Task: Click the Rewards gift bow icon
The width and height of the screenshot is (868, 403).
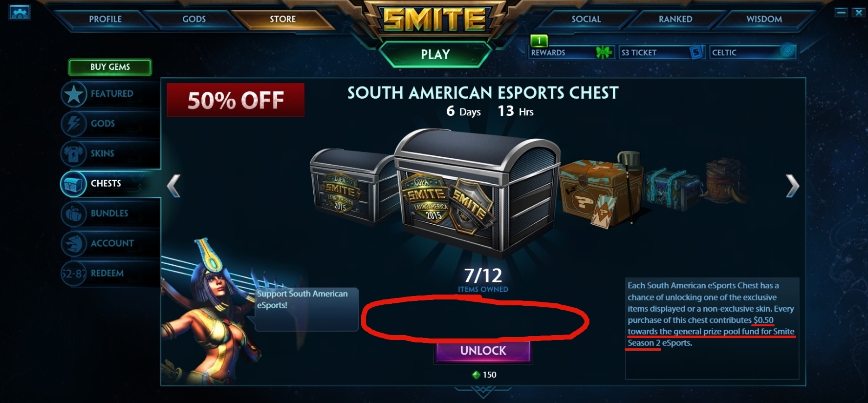Action: pyautogui.click(x=605, y=52)
